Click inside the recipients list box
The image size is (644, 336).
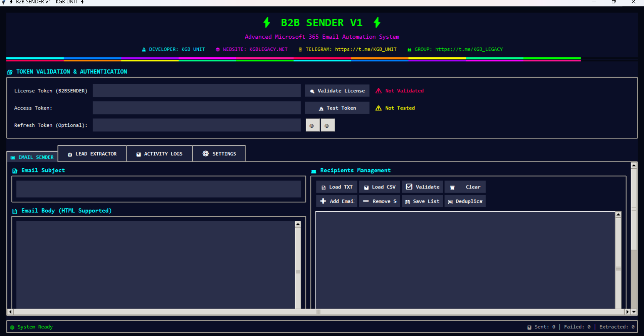465,260
